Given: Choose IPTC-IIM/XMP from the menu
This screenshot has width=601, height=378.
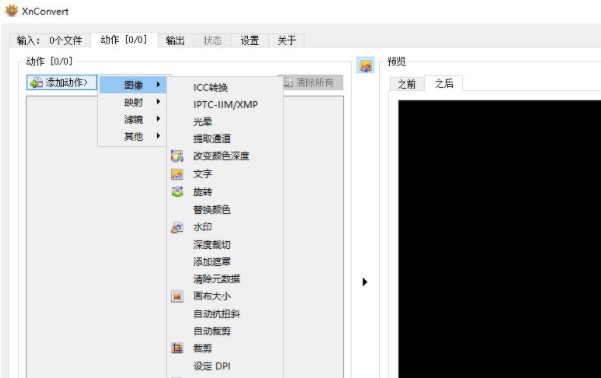Looking at the screenshot, I should tap(225, 105).
